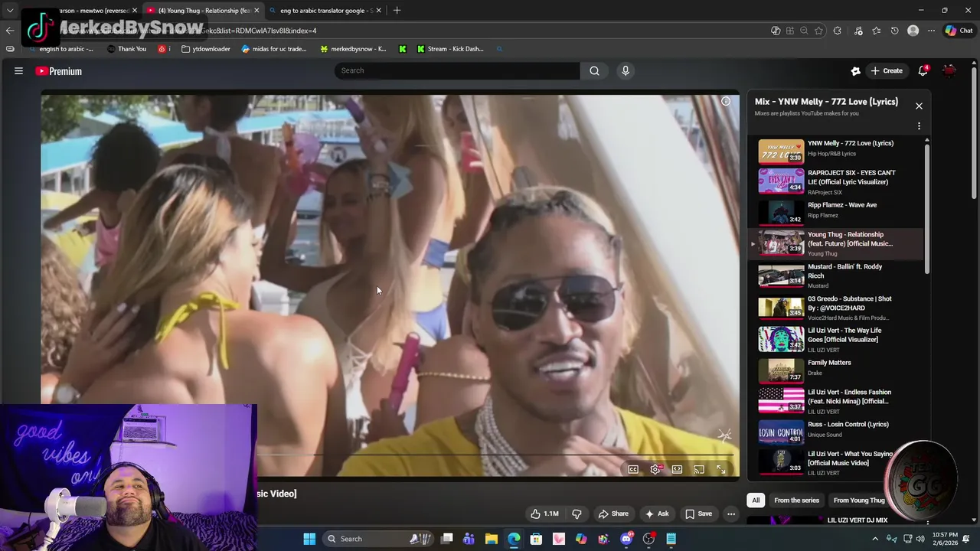Open Windows Start menu

309,539
